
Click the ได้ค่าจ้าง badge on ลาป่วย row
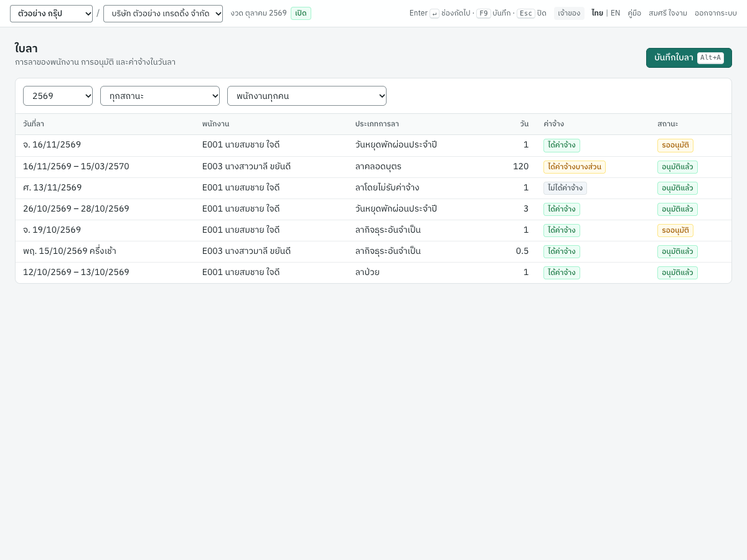tap(561, 273)
